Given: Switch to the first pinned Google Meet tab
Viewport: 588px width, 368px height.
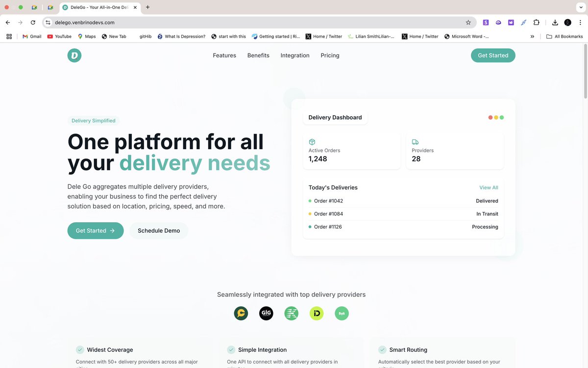Looking at the screenshot, I should coord(34,7).
